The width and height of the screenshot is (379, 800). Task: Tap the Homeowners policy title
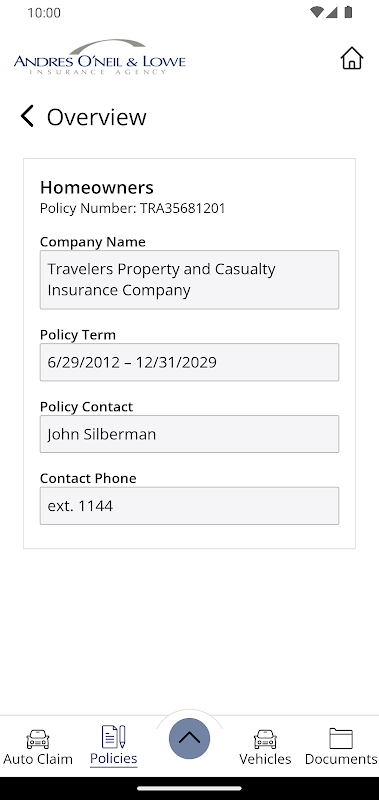tap(97, 187)
